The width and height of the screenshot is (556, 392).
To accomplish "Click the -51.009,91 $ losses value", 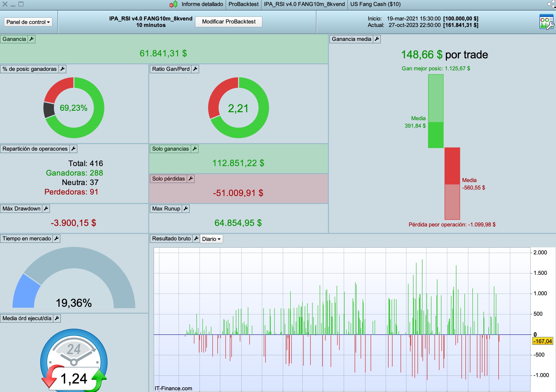I will click(x=238, y=193).
